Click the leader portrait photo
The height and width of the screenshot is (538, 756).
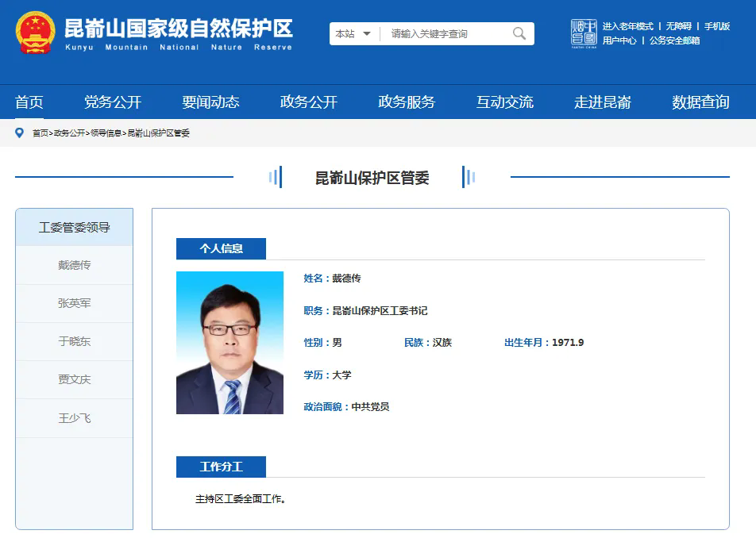(x=229, y=343)
